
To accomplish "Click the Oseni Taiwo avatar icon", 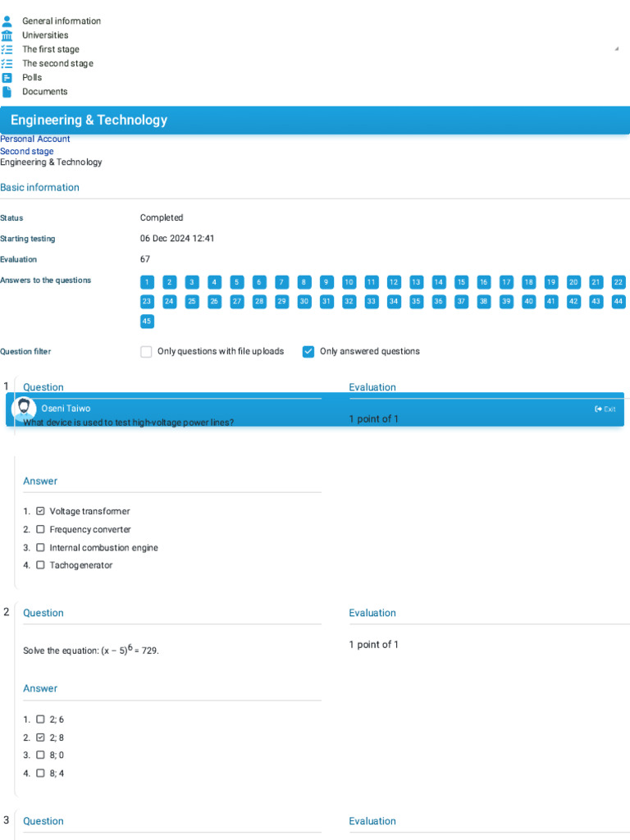I will click(x=24, y=409).
